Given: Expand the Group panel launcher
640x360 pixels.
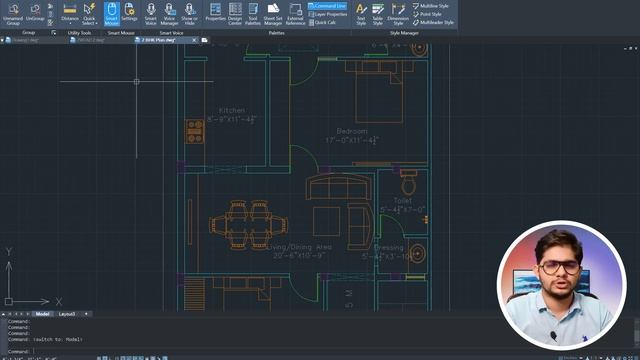Looking at the screenshot, I should pyautogui.click(x=53, y=33).
